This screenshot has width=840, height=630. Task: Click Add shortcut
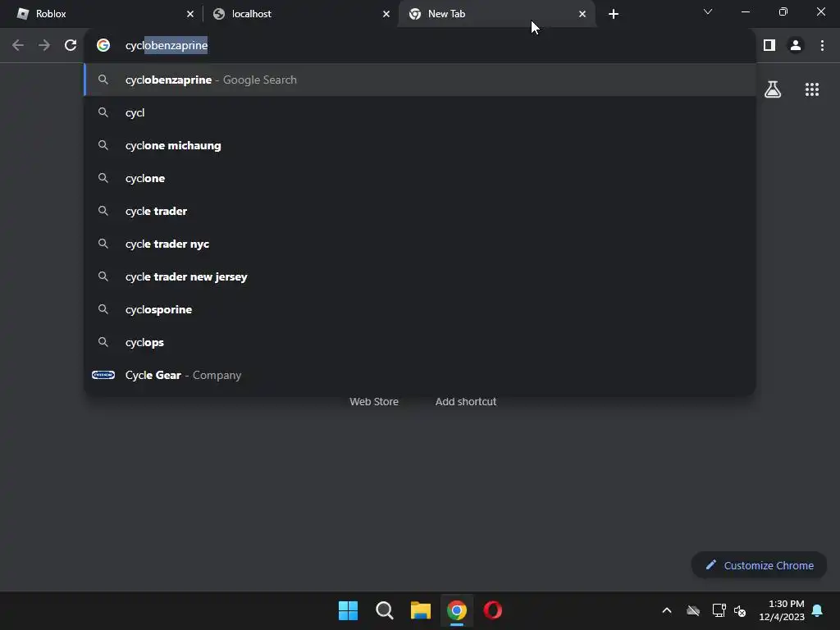466,402
